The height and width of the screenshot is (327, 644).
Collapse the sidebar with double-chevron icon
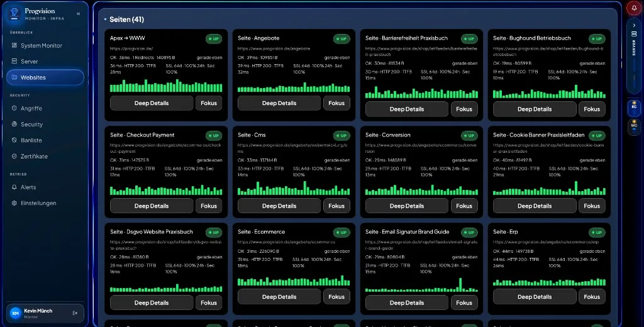click(79, 14)
